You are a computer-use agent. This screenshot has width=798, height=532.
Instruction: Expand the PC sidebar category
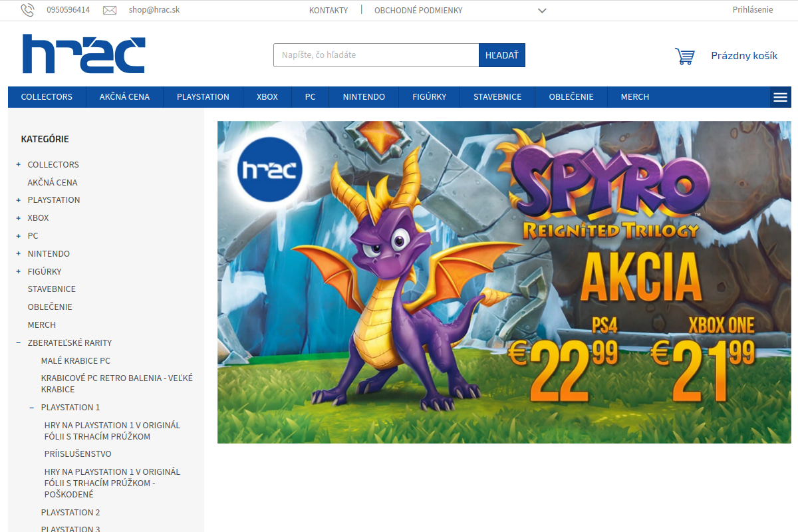pos(19,235)
